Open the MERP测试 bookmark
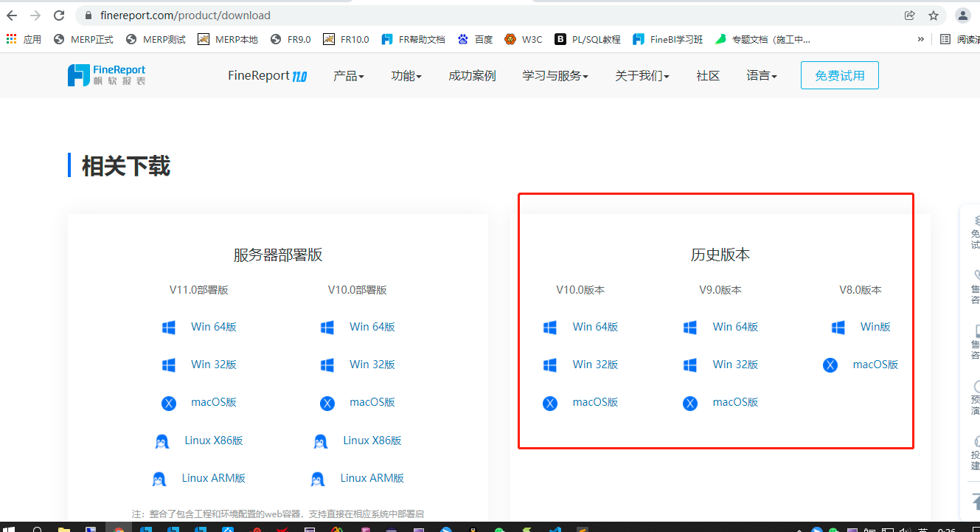 tap(156, 39)
